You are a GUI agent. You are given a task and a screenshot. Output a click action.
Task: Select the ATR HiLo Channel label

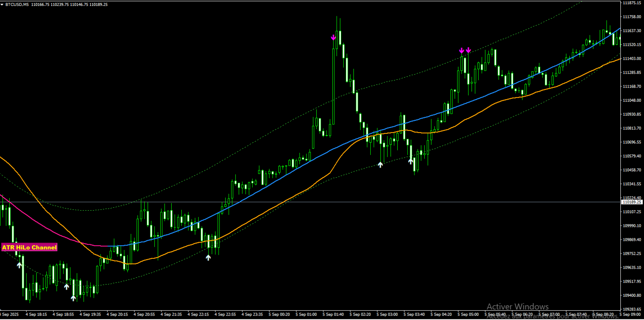29,247
